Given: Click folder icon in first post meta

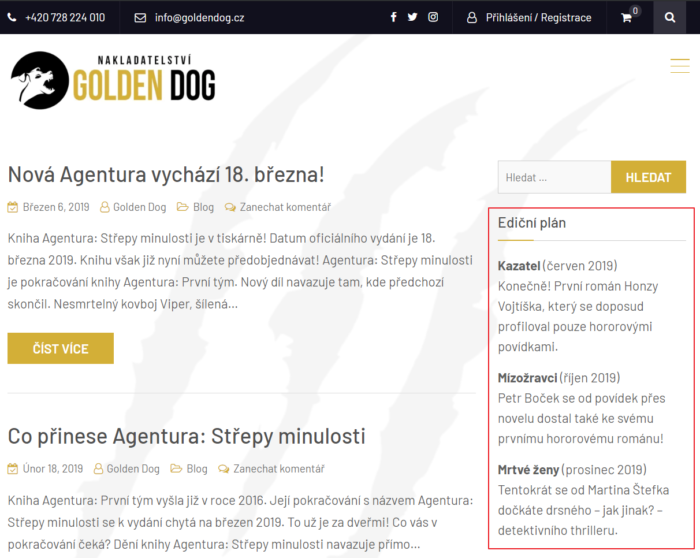Looking at the screenshot, I should coord(183,207).
